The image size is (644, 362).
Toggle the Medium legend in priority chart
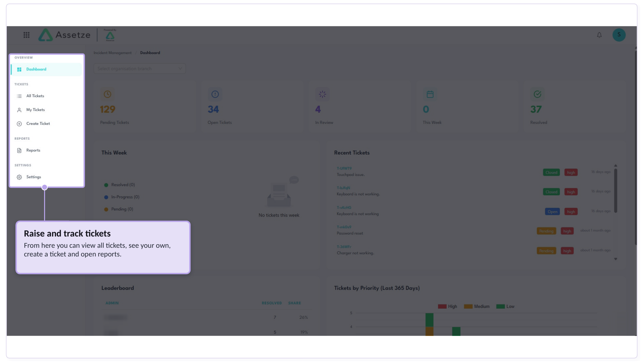pyautogui.click(x=477, y=307)
